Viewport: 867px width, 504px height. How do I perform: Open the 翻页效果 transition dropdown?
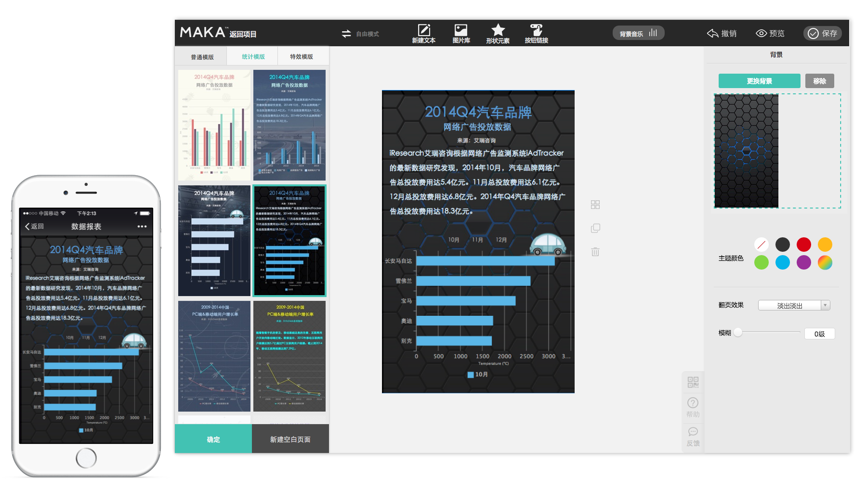tap(794, 305)
